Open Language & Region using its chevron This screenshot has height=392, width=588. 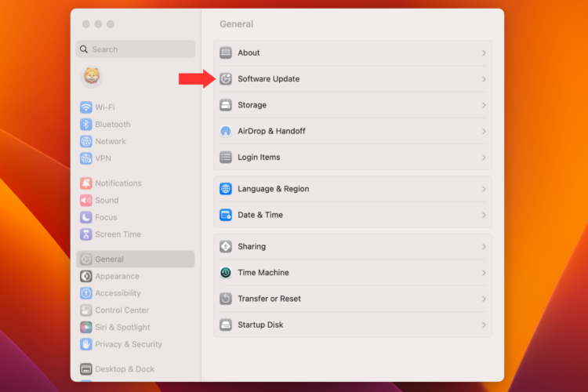point(484,189)
